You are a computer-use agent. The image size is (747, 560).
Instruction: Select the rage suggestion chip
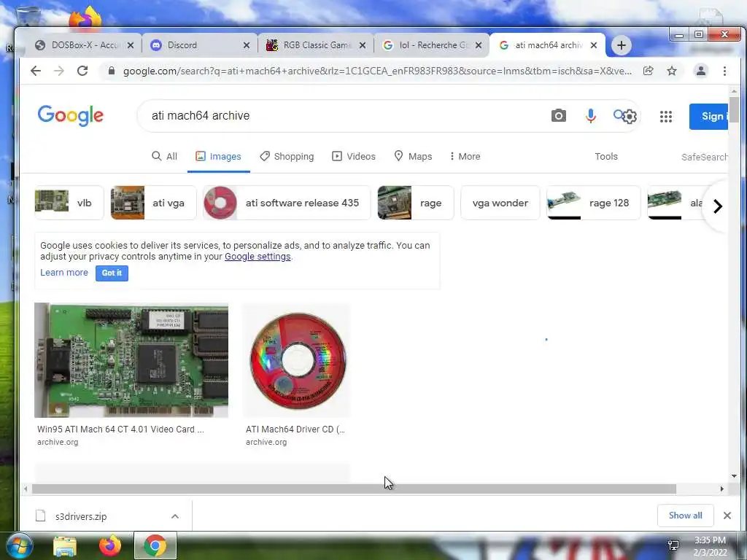click(x=415, y=203)
